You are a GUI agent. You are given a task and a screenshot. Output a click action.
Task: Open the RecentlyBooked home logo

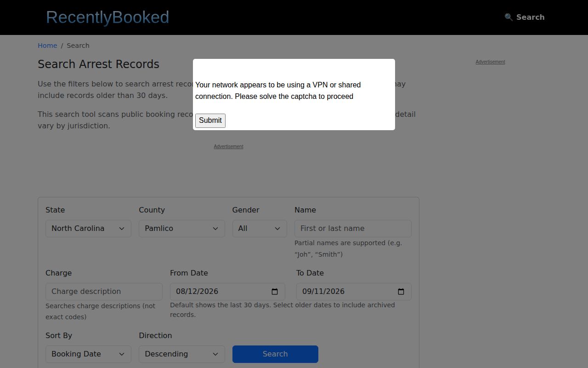(x=107, y=17)
